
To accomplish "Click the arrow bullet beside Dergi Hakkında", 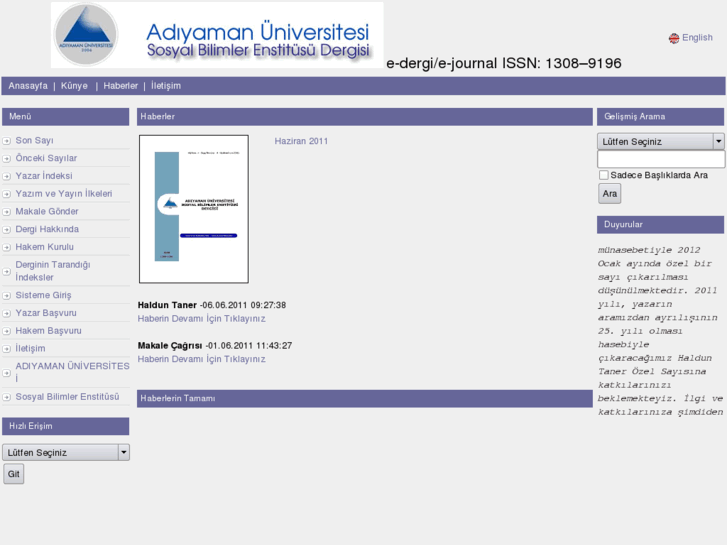I will (6, 230).
